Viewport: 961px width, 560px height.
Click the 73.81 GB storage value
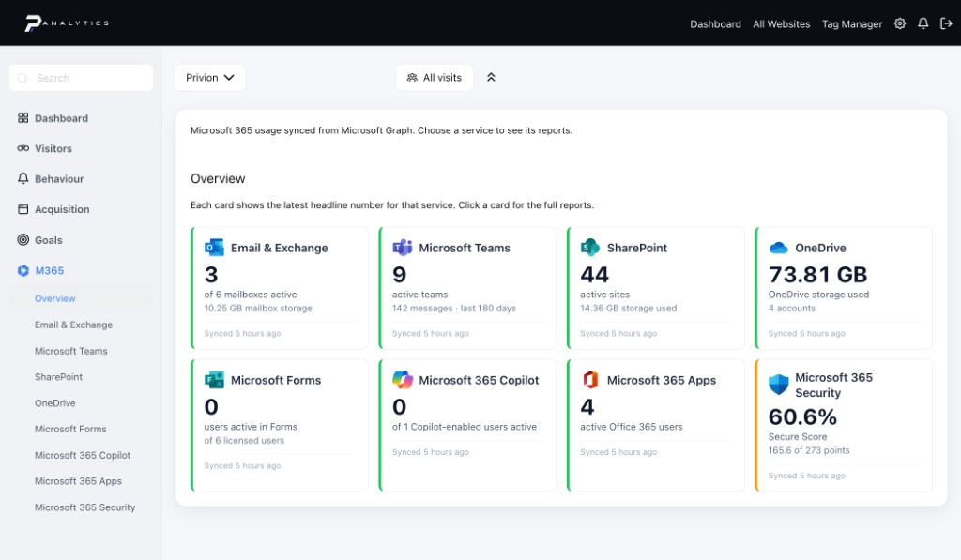[817, 275]
